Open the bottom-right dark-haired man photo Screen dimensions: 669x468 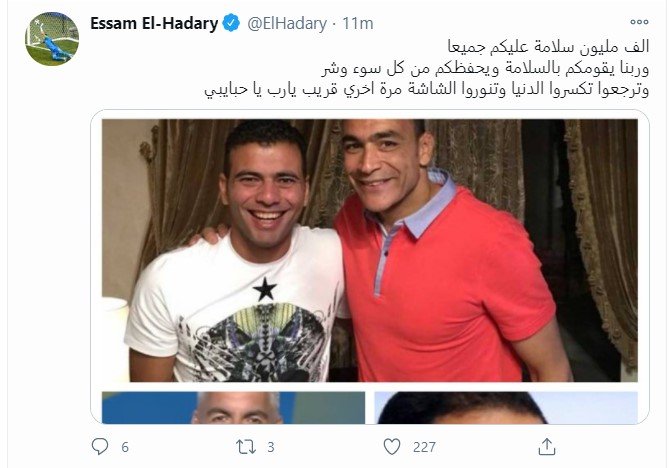(506, 407)
